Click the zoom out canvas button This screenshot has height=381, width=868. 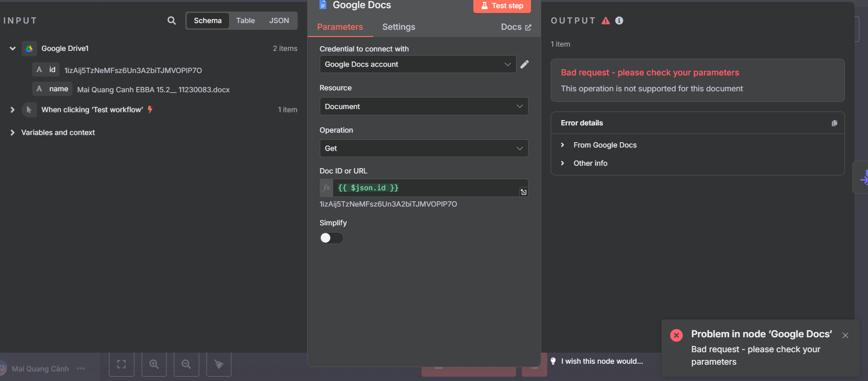(186, 364)
